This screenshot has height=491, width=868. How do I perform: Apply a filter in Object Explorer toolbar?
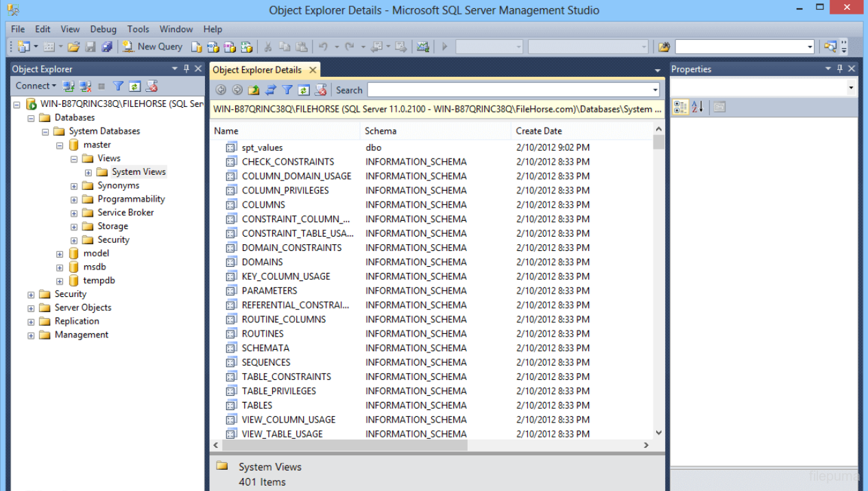(x=117, y=85)
